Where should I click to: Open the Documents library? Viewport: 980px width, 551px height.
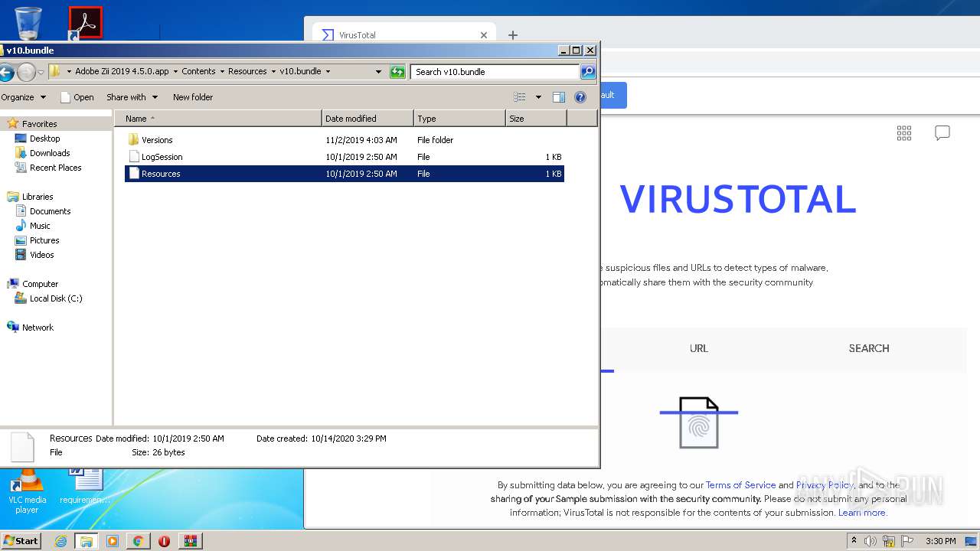(50, 211)
